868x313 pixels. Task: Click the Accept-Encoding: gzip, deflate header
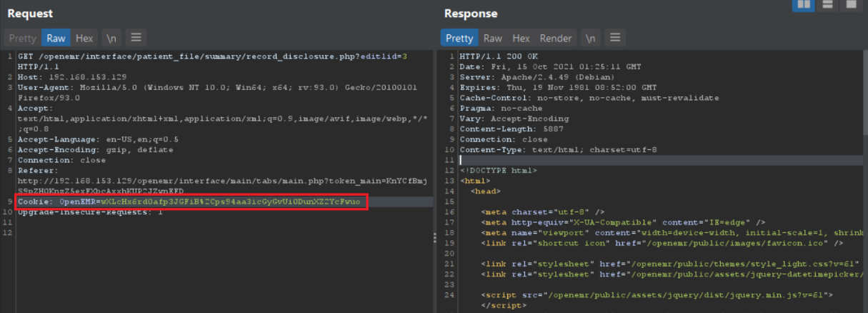tap(96, 150)
